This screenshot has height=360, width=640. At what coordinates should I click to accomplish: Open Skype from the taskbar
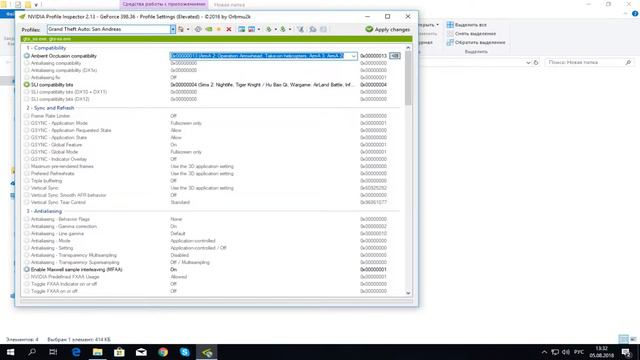pyautogui.click(x=184, y=352)
